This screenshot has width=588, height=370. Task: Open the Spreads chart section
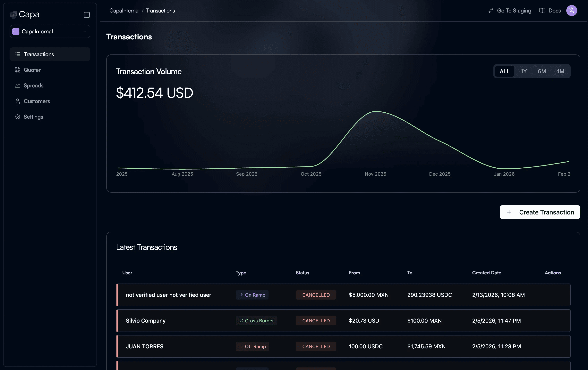[33, 86]
